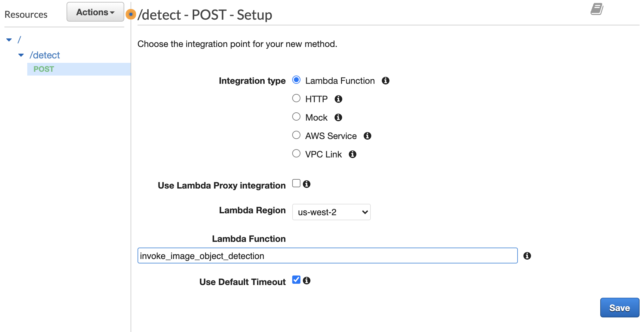Image resolution: width=644 pixels, height=332 pixels.
Task: Click info icon beside AWS Service option
Action: (367, 136)
